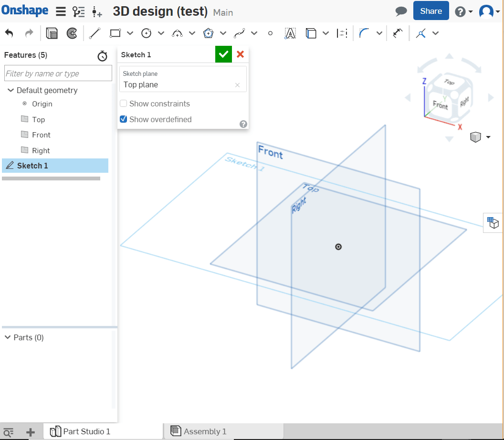Cancel Sketch 1 with the red X
Image resolution: width=504 pixels, height=440 pixels.
(x=240, y=54)
